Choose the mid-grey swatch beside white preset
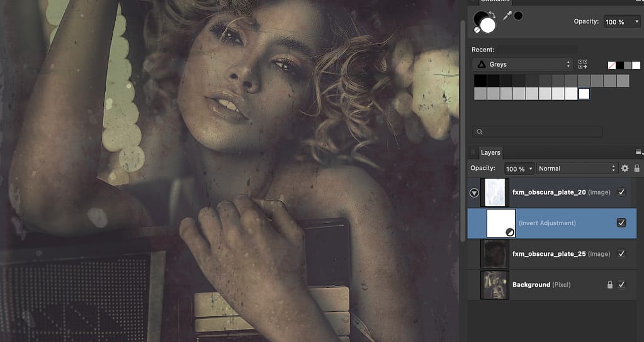The height and width of the screenshot is (342, 644). 628,65
